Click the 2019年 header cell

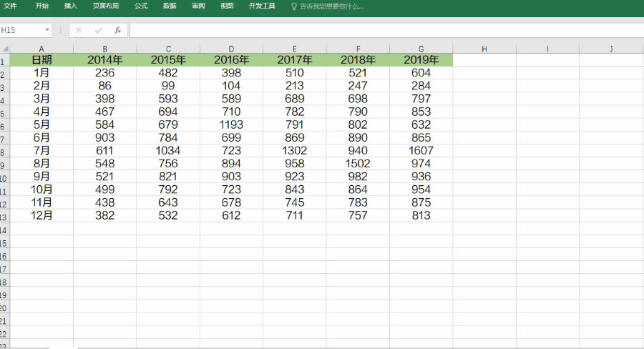(x=421, y=60)
